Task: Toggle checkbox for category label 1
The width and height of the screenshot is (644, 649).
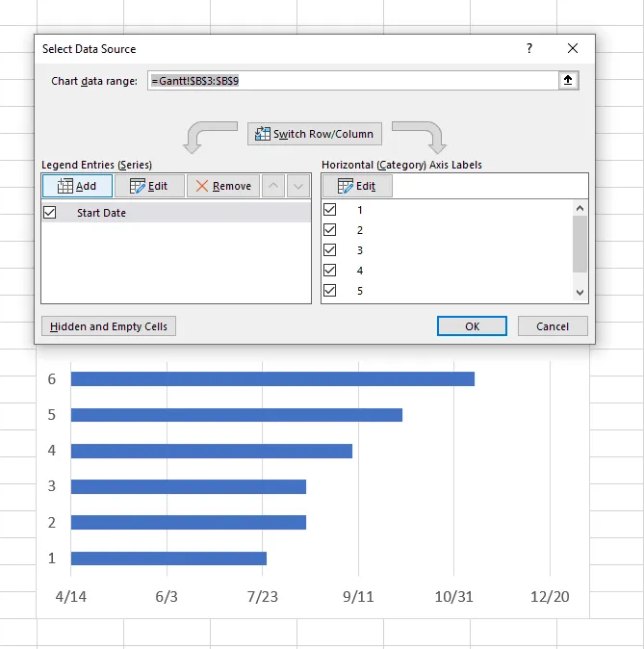Action: tap(330, 210)
